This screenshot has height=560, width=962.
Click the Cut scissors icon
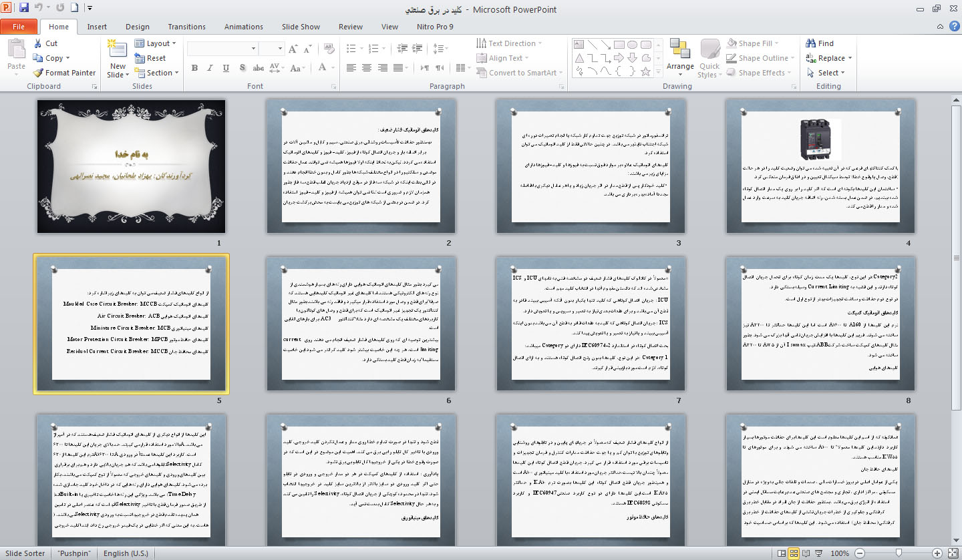click(39, 43)
